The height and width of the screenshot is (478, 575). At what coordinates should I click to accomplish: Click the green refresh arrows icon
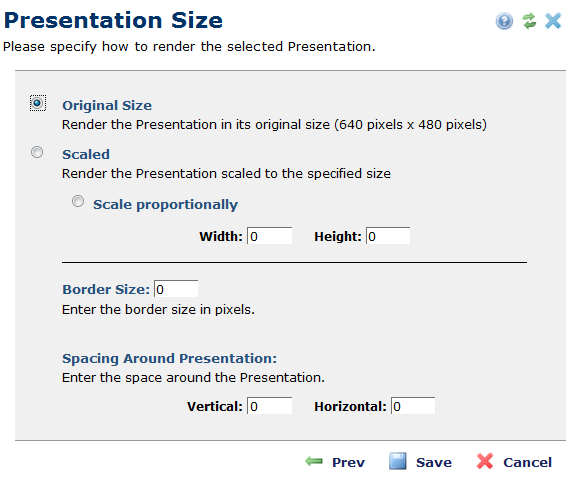pyautogui.click(x=529, y=21)
